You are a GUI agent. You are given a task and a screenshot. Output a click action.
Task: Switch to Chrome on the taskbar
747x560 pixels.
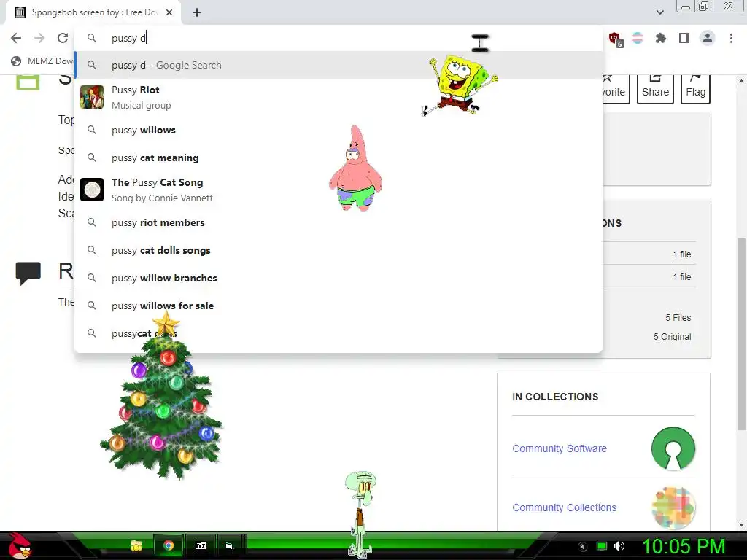[x=168, y=545]
